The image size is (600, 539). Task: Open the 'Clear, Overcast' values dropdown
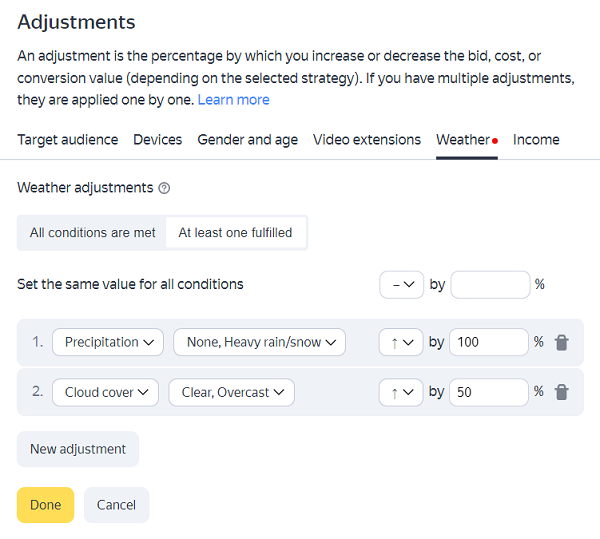(231, 392)
